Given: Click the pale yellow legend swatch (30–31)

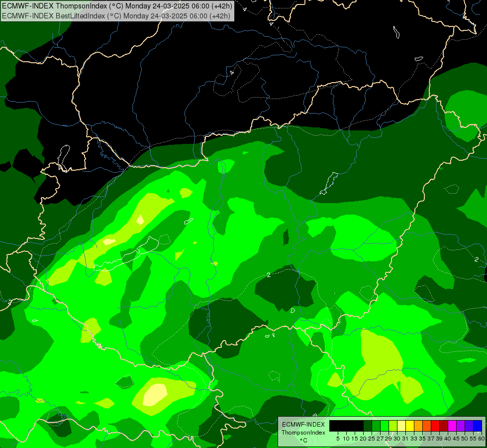Looking at the screenshot, I should (x=401, y=426).
